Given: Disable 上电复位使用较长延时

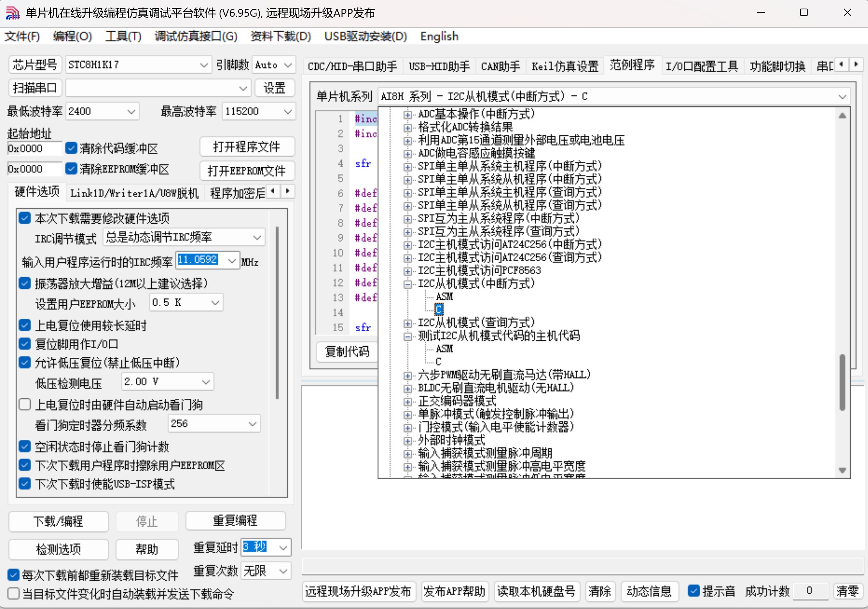Looking at the screenshot, I should click(x=25, y=325).
